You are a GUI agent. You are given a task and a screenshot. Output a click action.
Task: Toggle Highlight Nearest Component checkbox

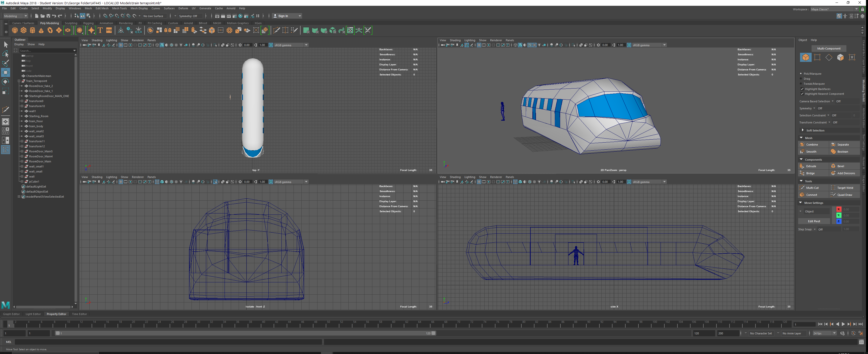point(802,94)
